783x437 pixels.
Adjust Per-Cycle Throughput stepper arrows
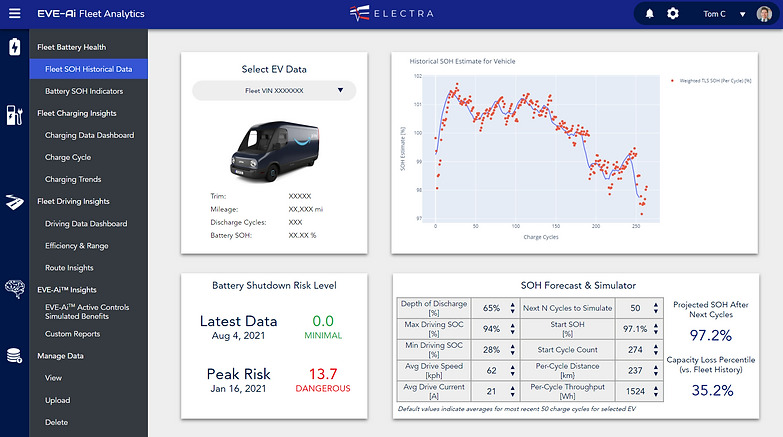(656, 391)
